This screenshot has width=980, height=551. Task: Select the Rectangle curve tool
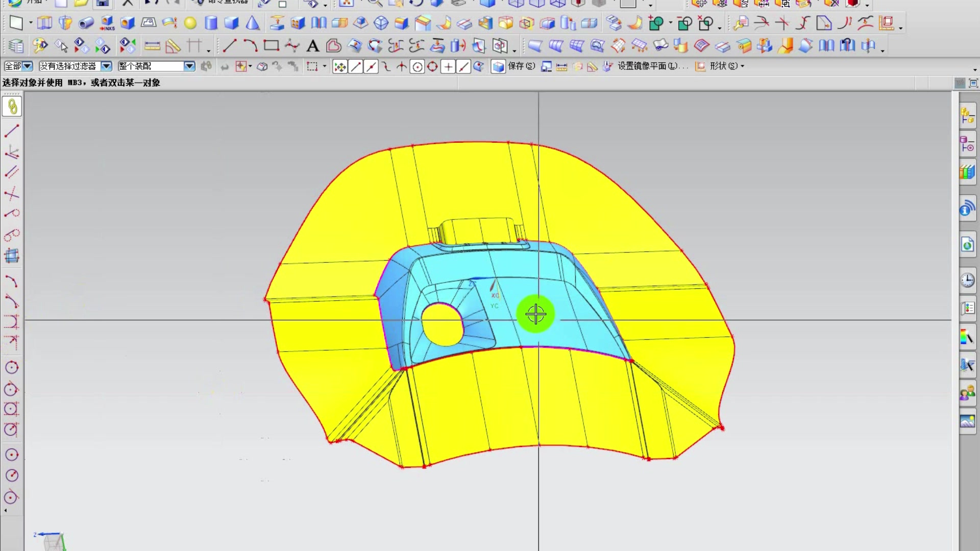pos(271,46)
